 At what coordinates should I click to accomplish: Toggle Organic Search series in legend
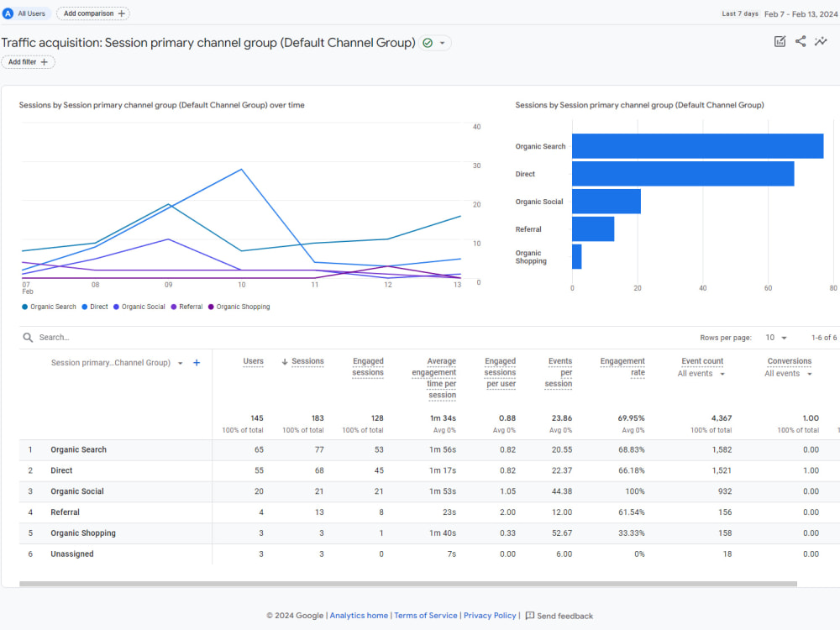coord(49,307)
